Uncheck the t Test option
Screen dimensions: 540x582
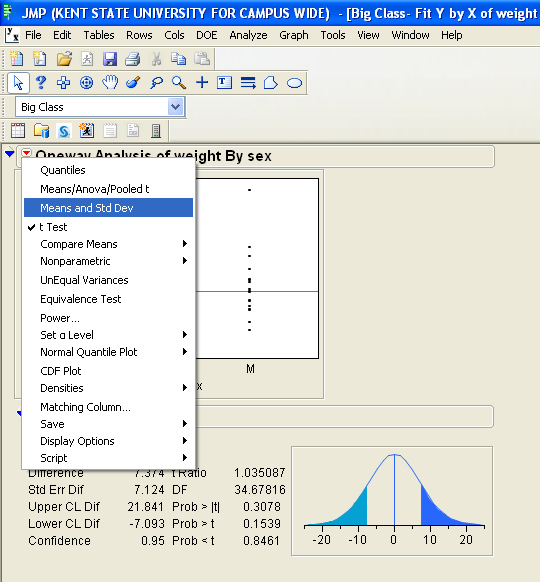pyautogui.click(x=108, y=227)
